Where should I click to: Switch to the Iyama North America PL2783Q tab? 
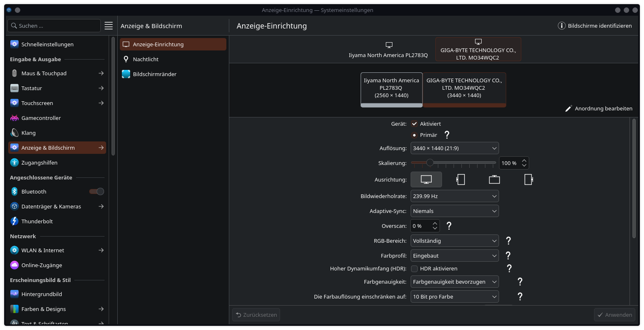click(x=388, y=50)
